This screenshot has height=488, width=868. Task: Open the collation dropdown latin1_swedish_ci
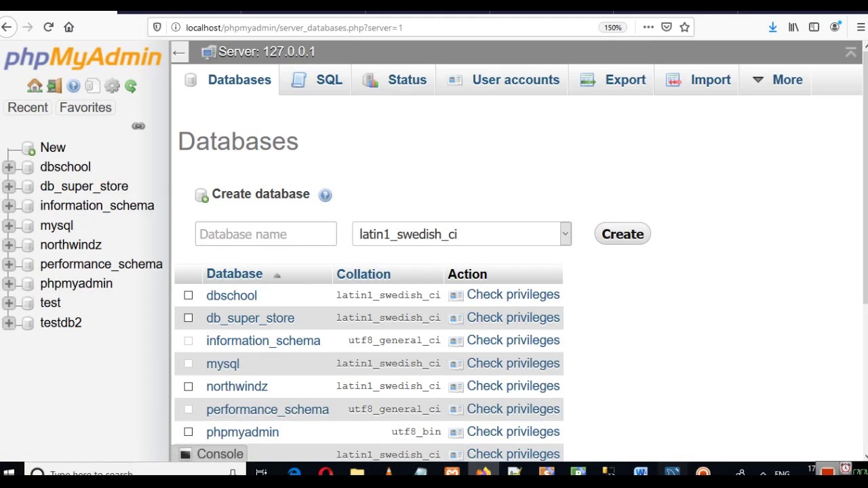[462, 234]
